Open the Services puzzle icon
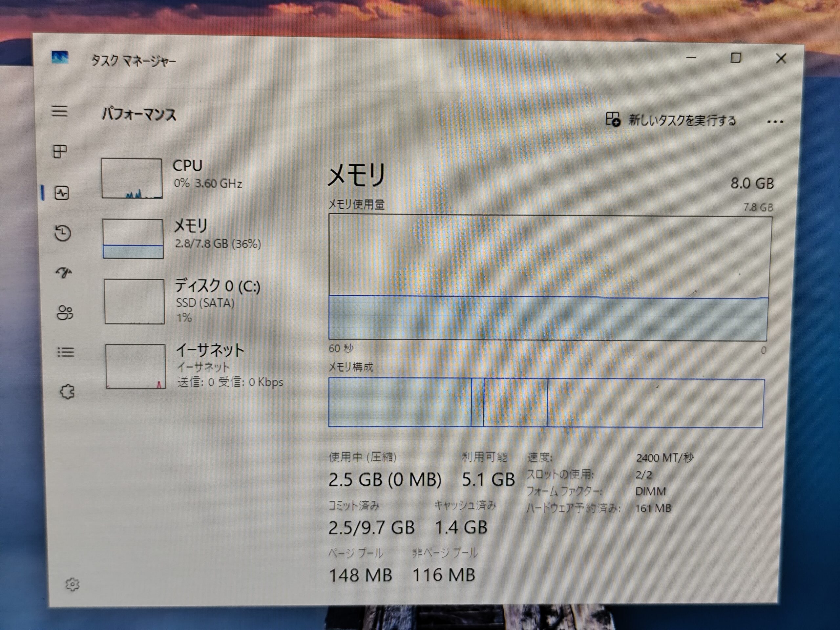The width and height of the screenshot is (840, 630). (x=67, y=391)
